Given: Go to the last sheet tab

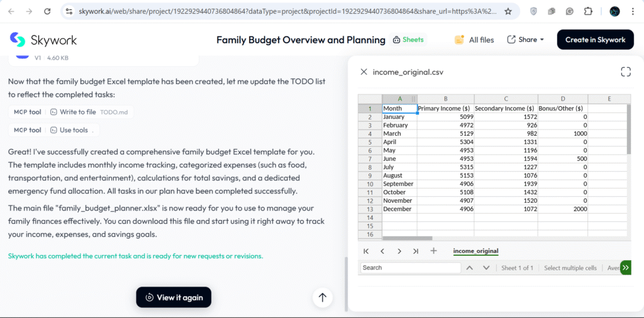Looking at the screenshot, I should [x=416, y=251].
